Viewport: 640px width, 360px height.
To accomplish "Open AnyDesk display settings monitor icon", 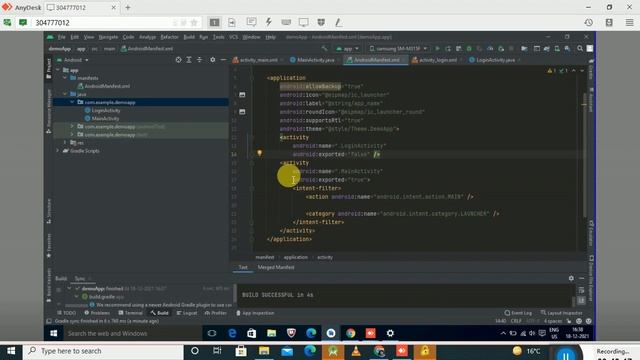I will 303,22.
